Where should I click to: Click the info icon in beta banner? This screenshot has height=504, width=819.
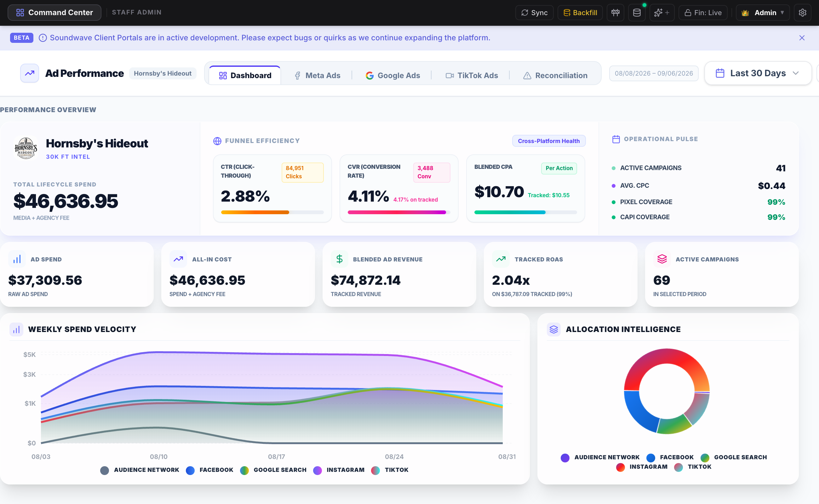coord(43,38)
